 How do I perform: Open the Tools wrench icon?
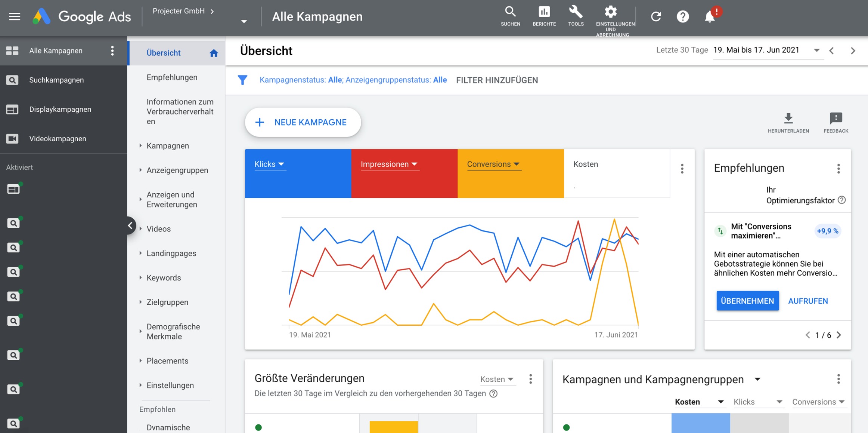click(576, 16)
